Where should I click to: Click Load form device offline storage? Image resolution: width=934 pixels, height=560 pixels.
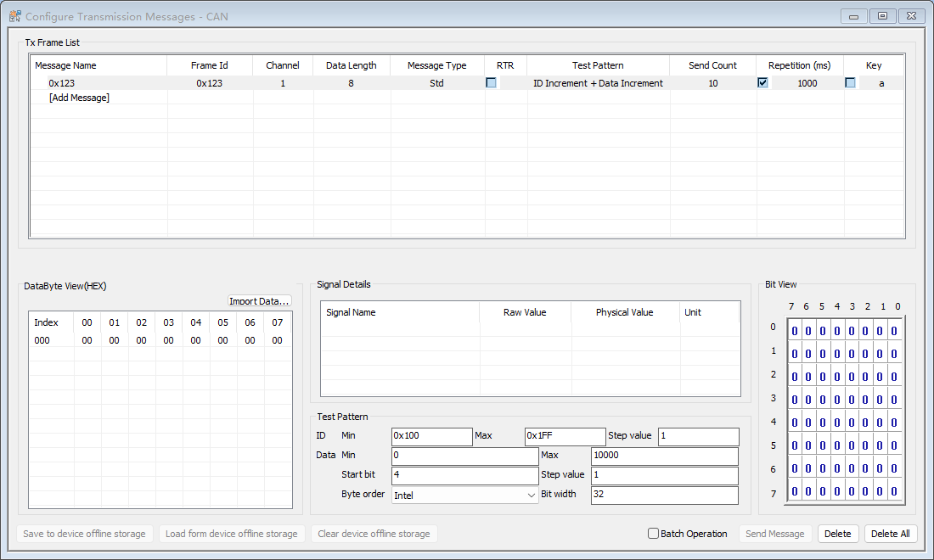click(232, 534)
